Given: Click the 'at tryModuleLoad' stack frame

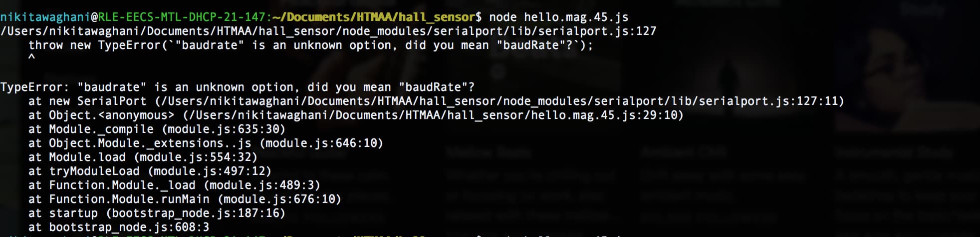Looking at the screenshot, I should click(x=150, y=171).
